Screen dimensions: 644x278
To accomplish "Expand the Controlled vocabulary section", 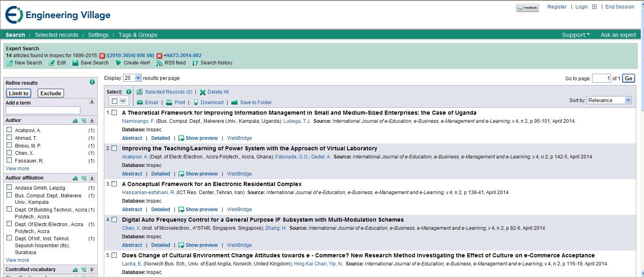I will pyautogui.click(x=92, y=270).
